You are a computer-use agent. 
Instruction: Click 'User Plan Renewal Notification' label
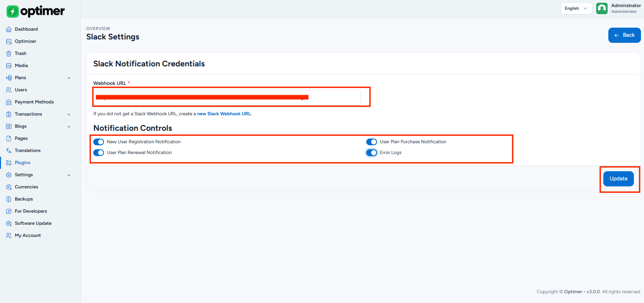click(139, 153)
